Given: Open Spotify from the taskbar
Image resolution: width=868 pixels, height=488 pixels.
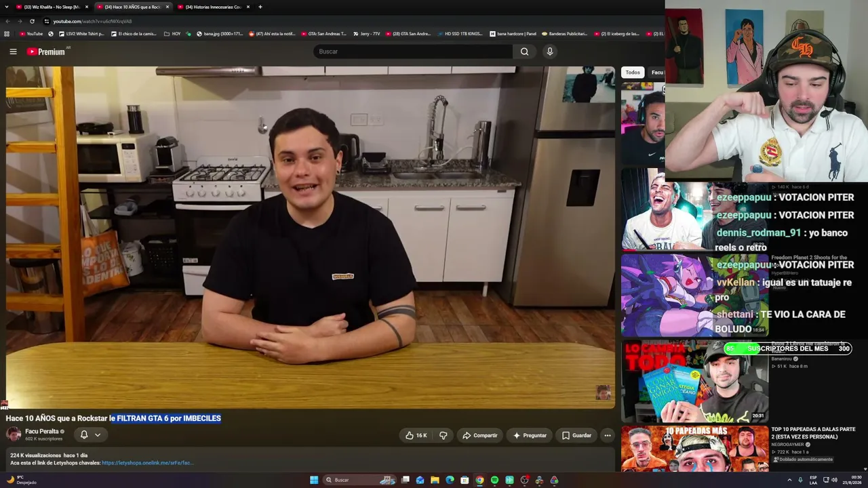Looking at the screenshot, I should click(x=494, y=480).
